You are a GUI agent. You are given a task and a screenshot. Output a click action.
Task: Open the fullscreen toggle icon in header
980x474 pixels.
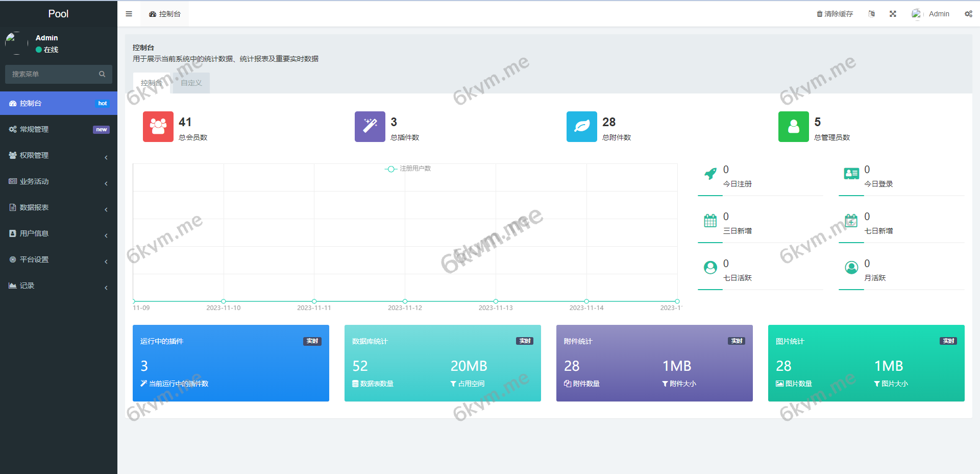point(892,14)
